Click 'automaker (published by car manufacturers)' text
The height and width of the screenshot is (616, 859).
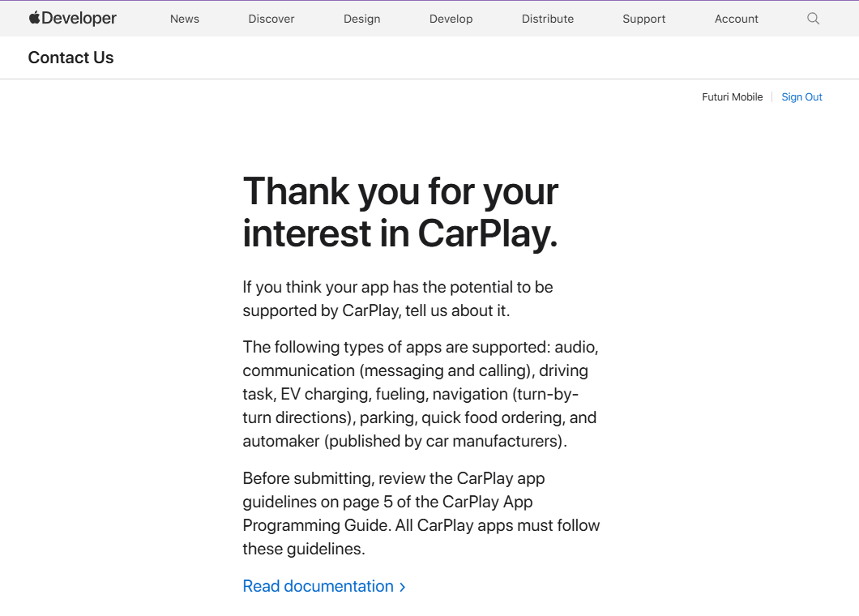click(404, 442)
